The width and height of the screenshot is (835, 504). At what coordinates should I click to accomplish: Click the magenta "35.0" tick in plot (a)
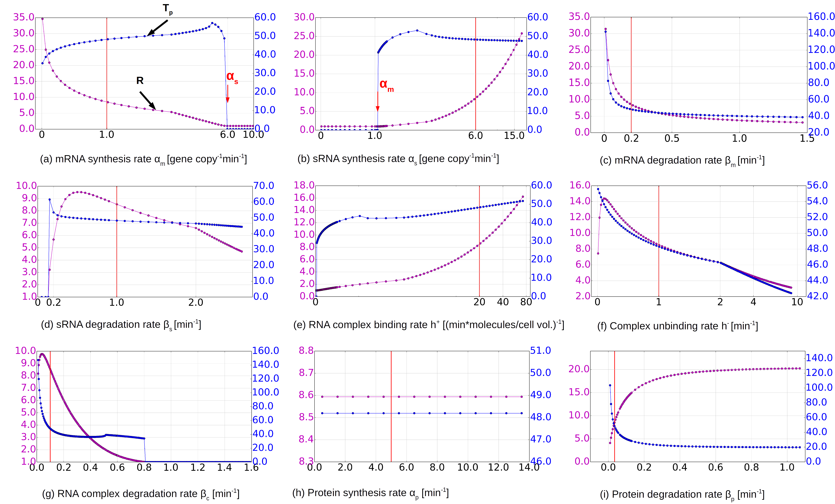pos(24,17)
